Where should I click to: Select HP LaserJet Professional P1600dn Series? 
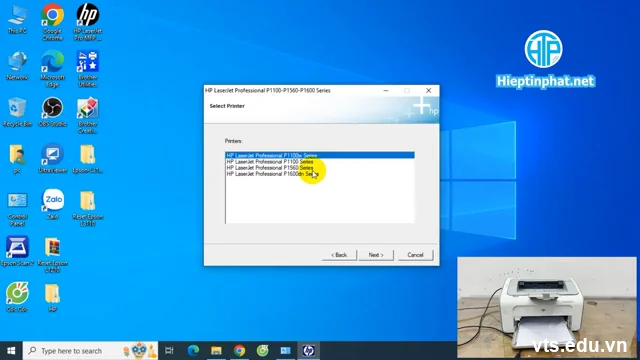click(320, 174)
